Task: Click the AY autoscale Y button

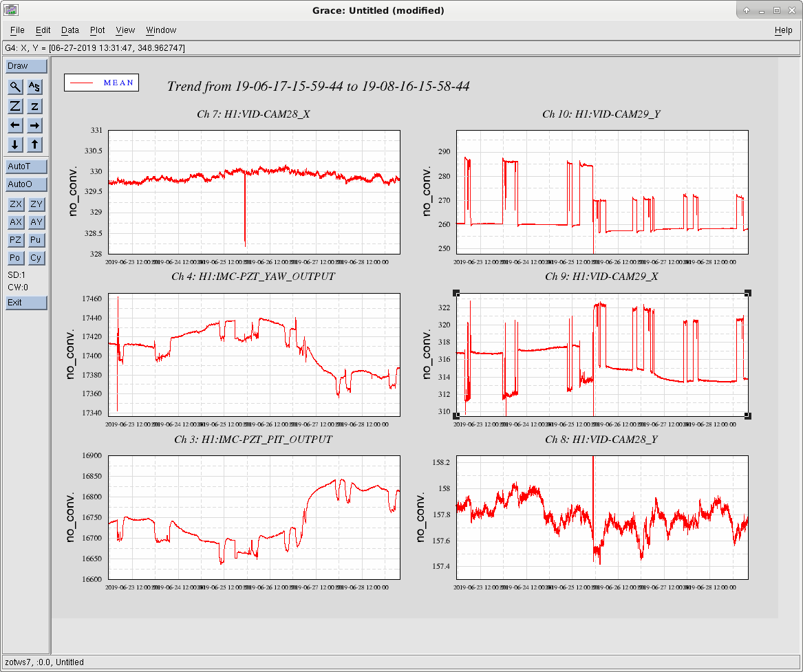Action: 36,222
